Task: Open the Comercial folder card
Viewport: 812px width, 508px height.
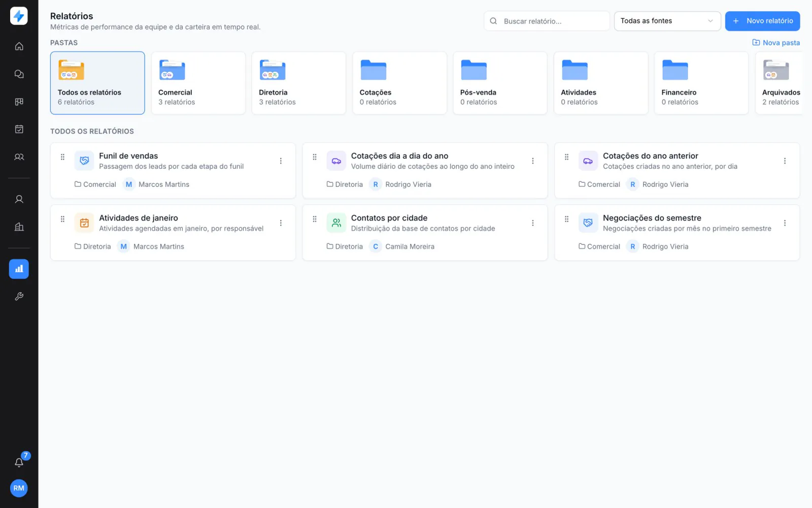Action: (x=198, y=83)
